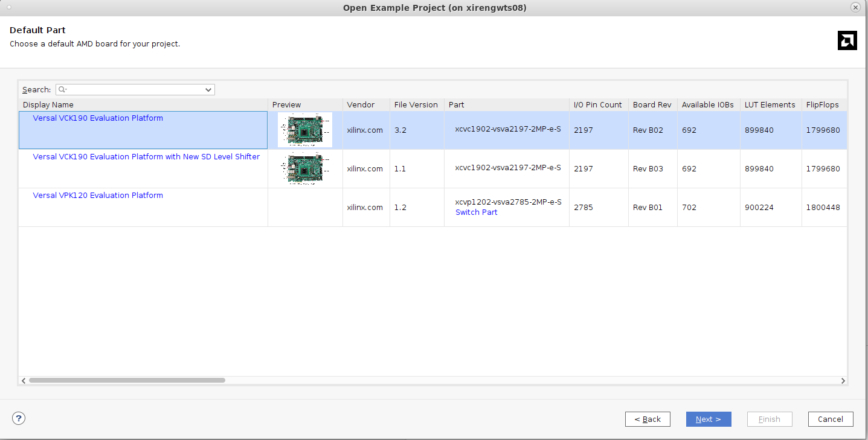Image resolution: width=868 pixels, height=440 pixels.
Task: Select the Versal VCK190 Evaluation Platform link
Action: tap(98, 118)
